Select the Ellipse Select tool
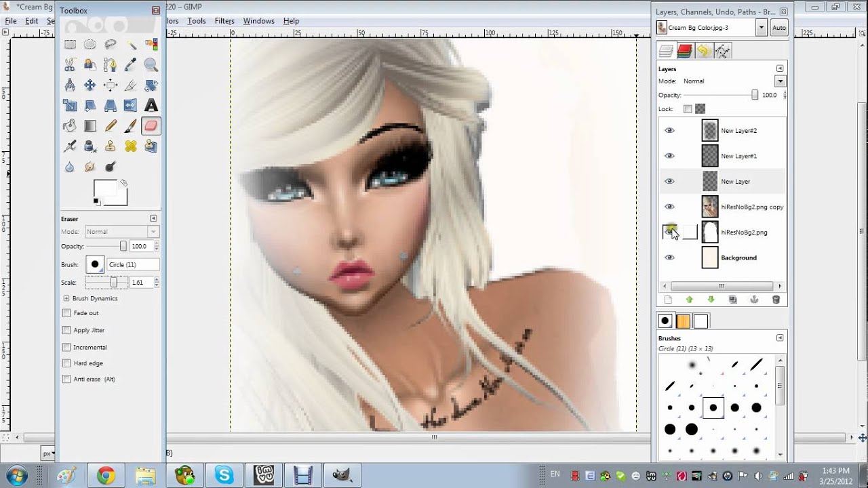The width and height of the screenshot is (868, 488). click(x=90, y=45)
